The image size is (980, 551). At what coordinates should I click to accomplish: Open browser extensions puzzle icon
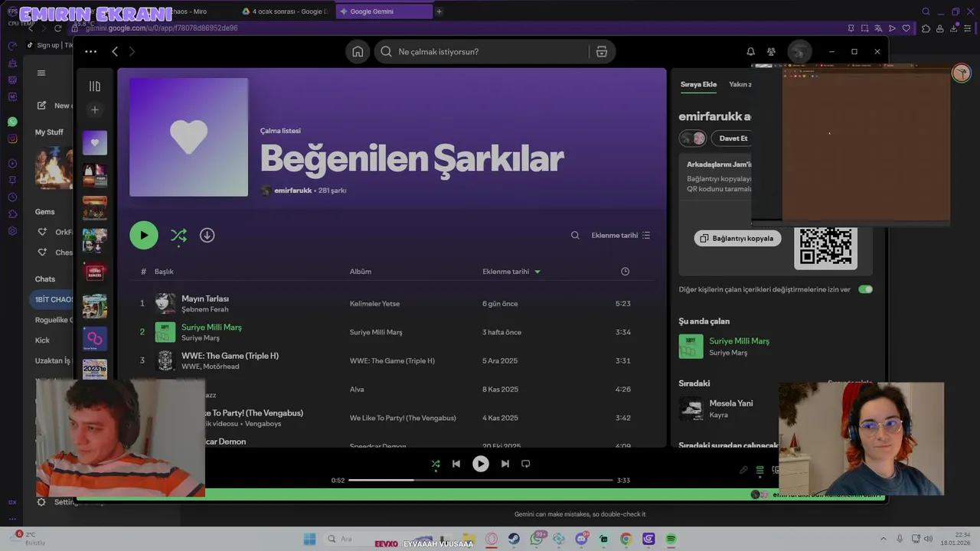pyautogui.click(x=925, y=28)
